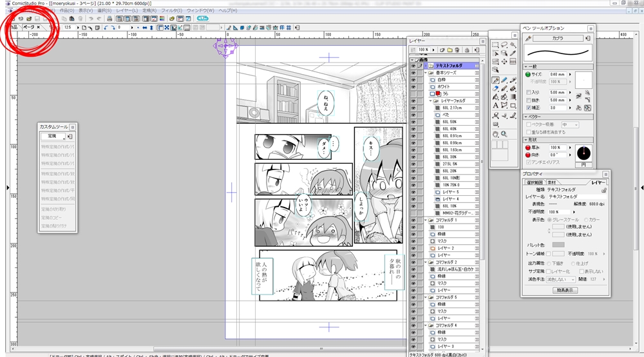Enable the 入り checkbox
644x357 pixels.
[x=529, y=92]
